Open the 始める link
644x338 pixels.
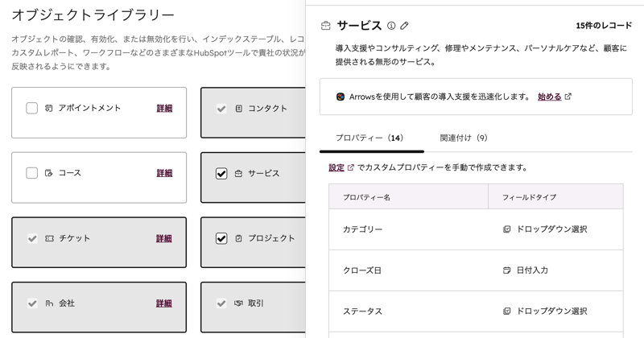549,97
